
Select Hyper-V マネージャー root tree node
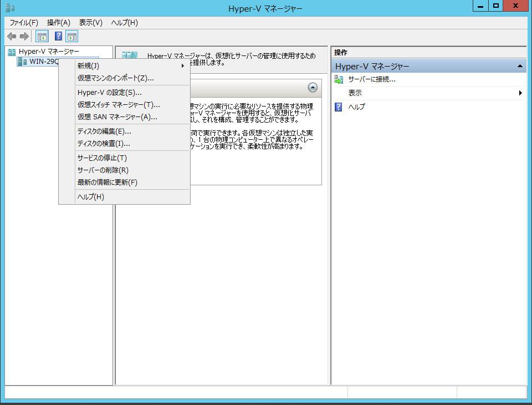tap(49, 52)
